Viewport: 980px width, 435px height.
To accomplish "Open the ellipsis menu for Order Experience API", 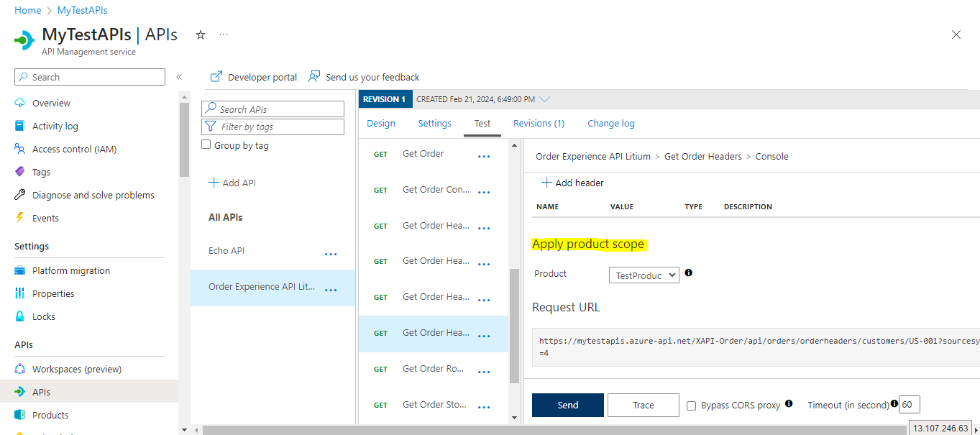I will point(331,290).
